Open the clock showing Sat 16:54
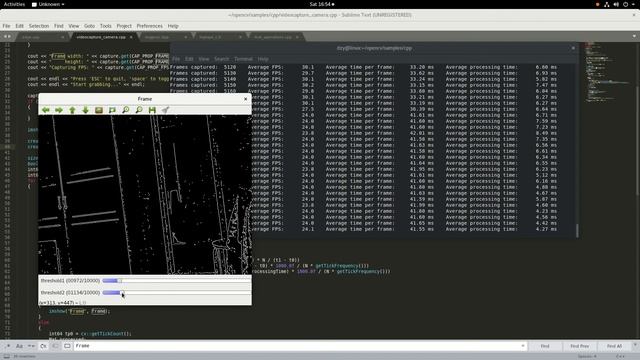The image size is (640, 360). 322,4
